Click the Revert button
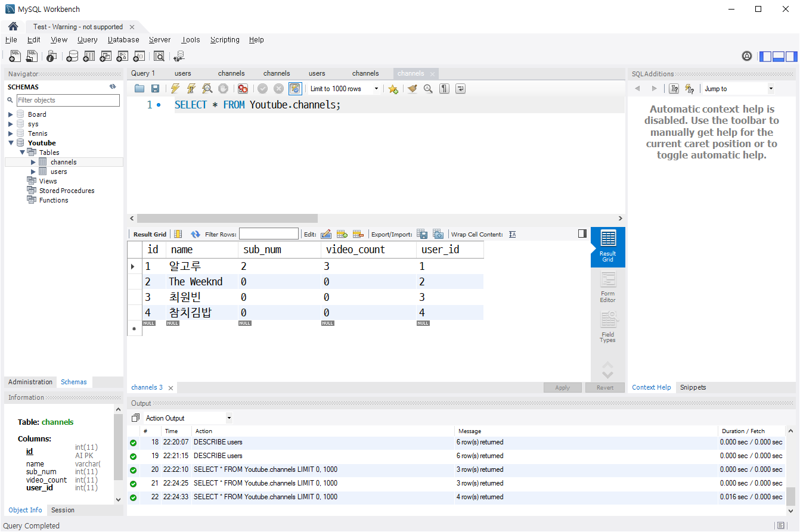Viewport: 800px width, 532px height. pos(605,387)
